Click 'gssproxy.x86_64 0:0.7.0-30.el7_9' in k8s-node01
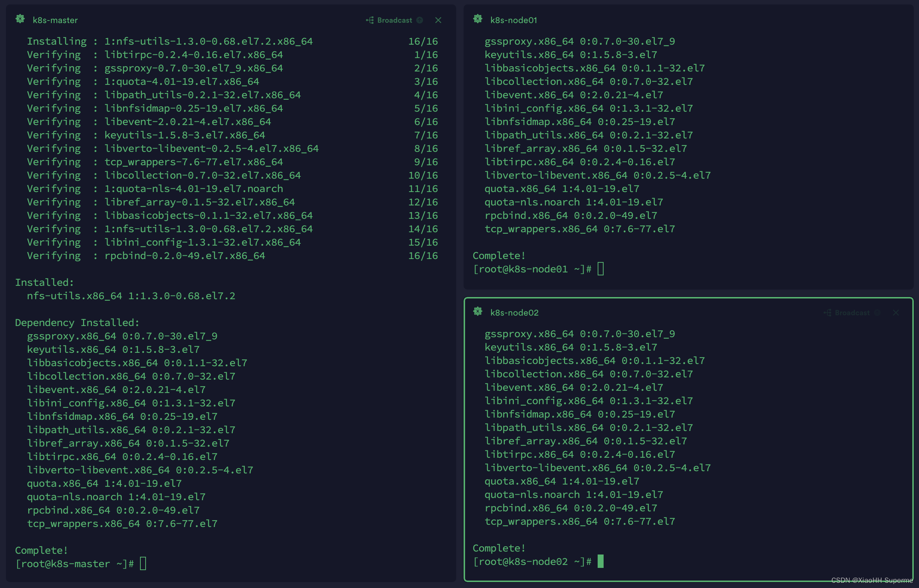This screenshot has height=588, width=919. [580, 41]
